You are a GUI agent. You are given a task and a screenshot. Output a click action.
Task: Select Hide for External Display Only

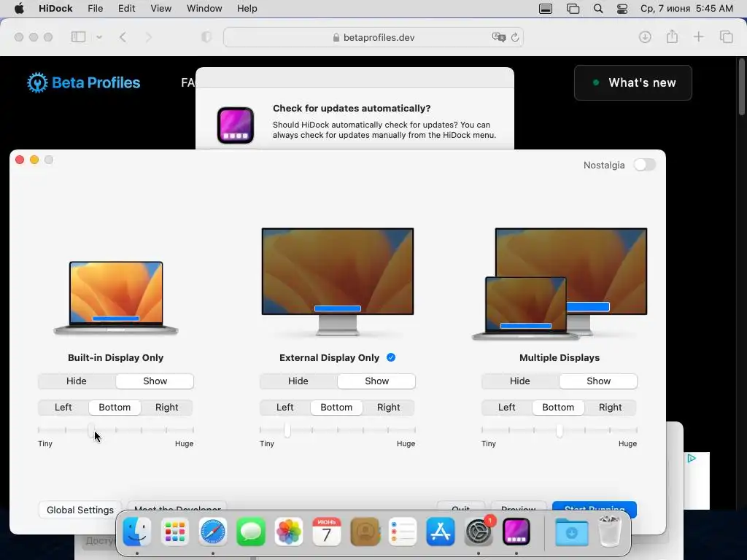(x=298, y=381)
